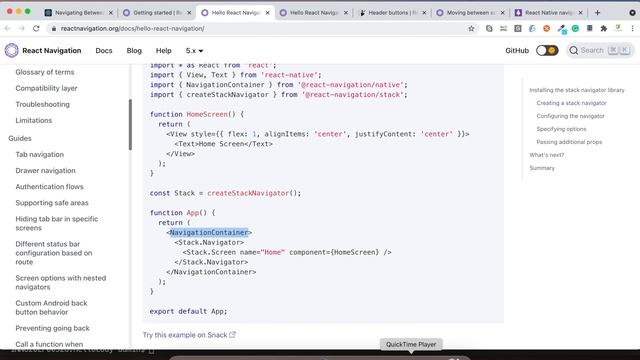This screenshot has height=360, width=640.
Task: Click the browser forward arrow
Action: 22,29
